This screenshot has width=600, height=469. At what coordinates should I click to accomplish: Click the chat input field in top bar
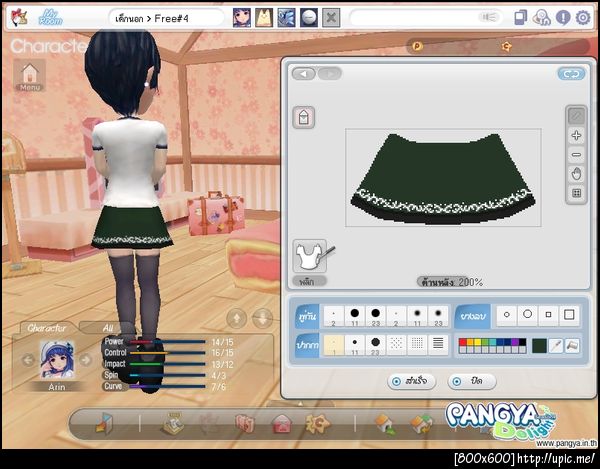coord(426,18)
